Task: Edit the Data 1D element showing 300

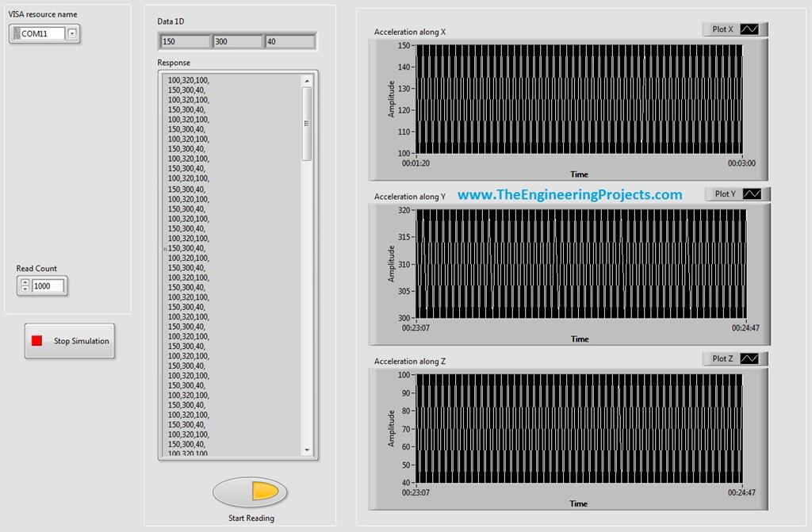Action: (x=236, y=40)
